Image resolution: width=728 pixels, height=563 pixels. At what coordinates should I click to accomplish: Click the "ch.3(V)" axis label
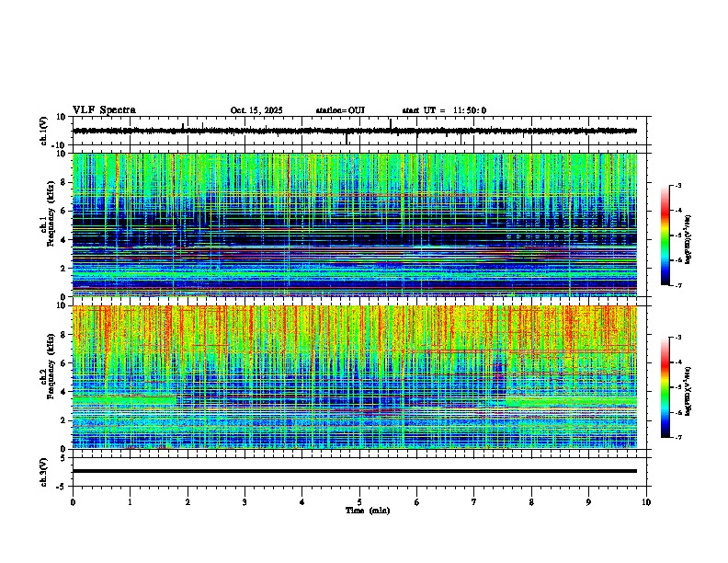point(43,472)
